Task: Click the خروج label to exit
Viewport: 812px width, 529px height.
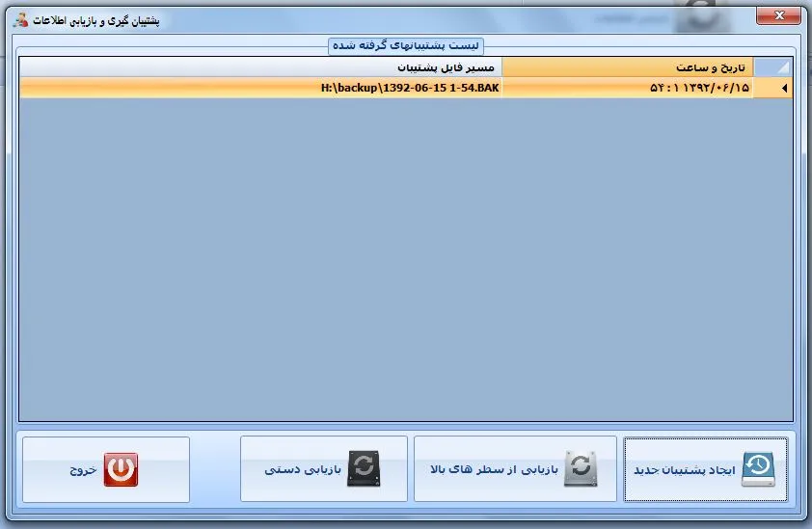Action: pyautogui.click(x=83, y=470)
